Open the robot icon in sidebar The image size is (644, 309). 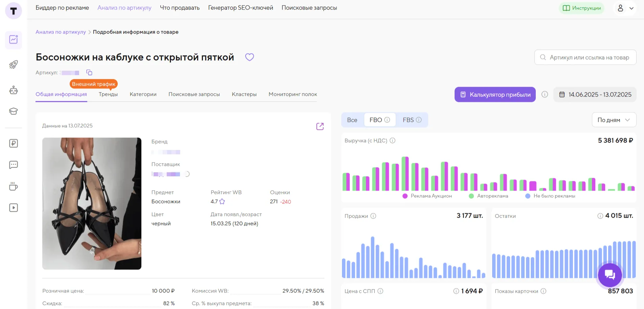pos(14,90)
